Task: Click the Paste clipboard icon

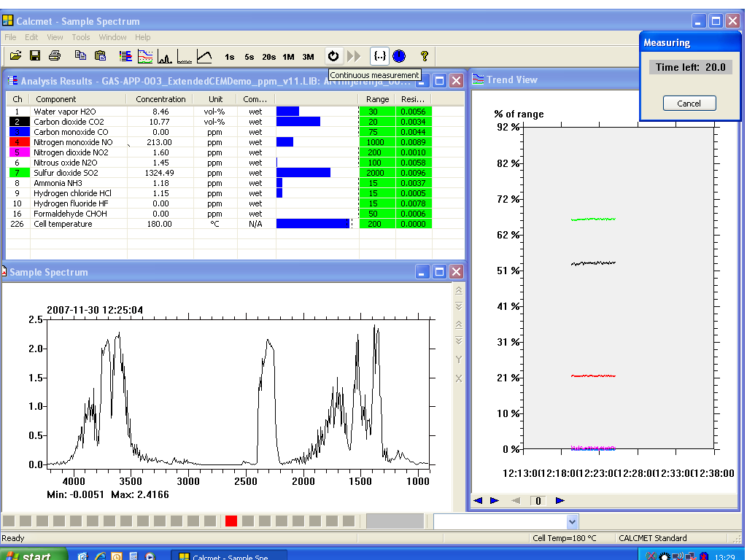Action: [101, 55]
